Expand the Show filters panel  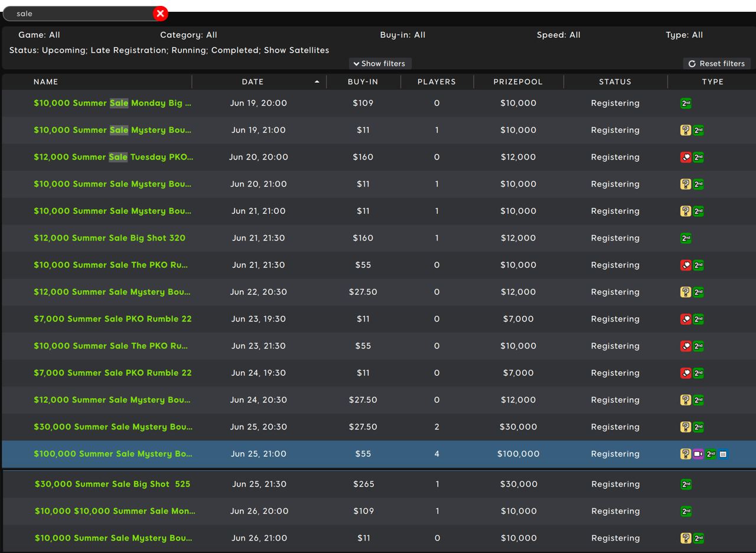click(379, 63)
